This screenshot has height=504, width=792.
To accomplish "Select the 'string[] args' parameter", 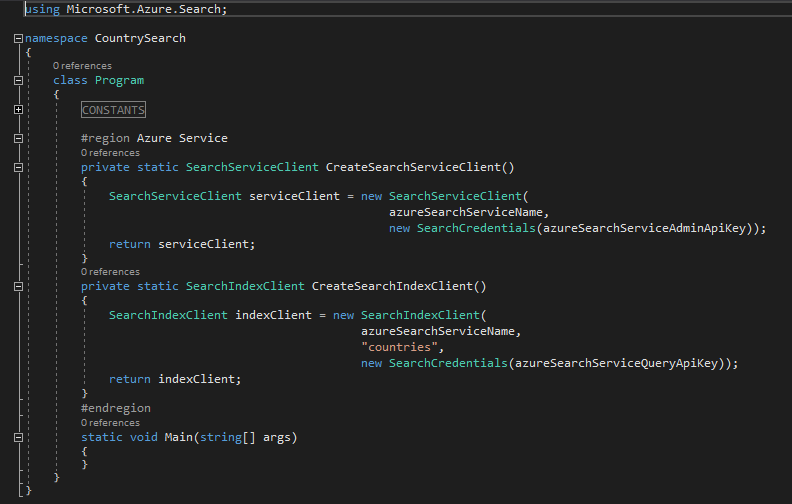I will 245,437.
